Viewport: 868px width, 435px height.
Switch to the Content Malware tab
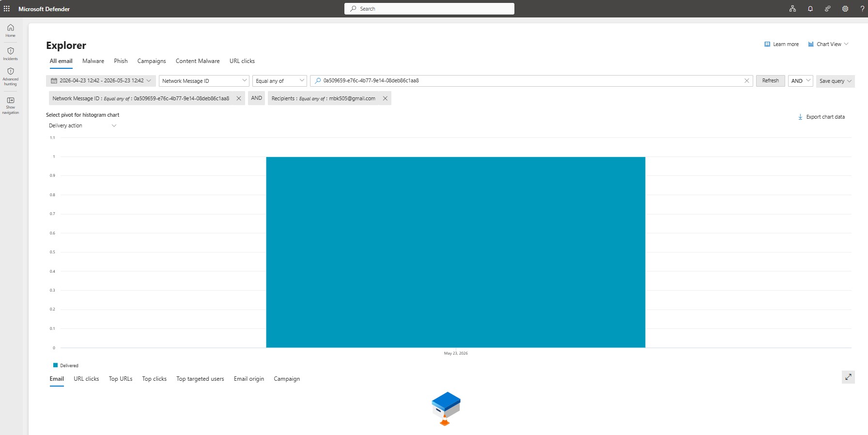198,61
